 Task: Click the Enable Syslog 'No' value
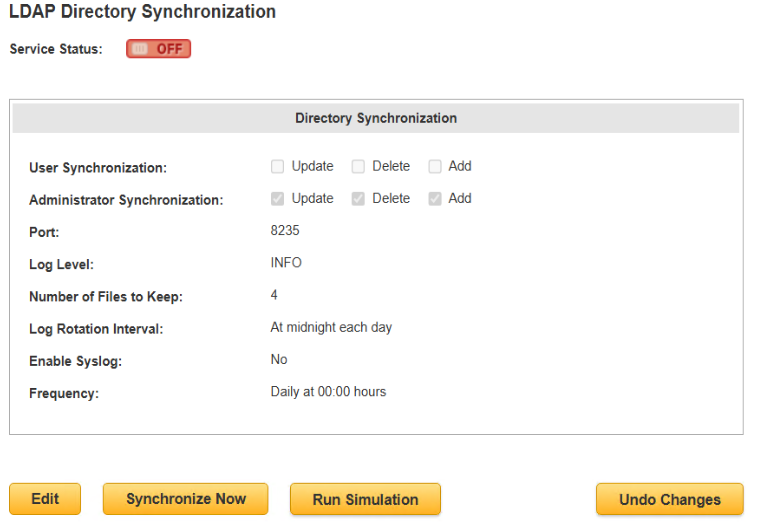click(279, 359)
